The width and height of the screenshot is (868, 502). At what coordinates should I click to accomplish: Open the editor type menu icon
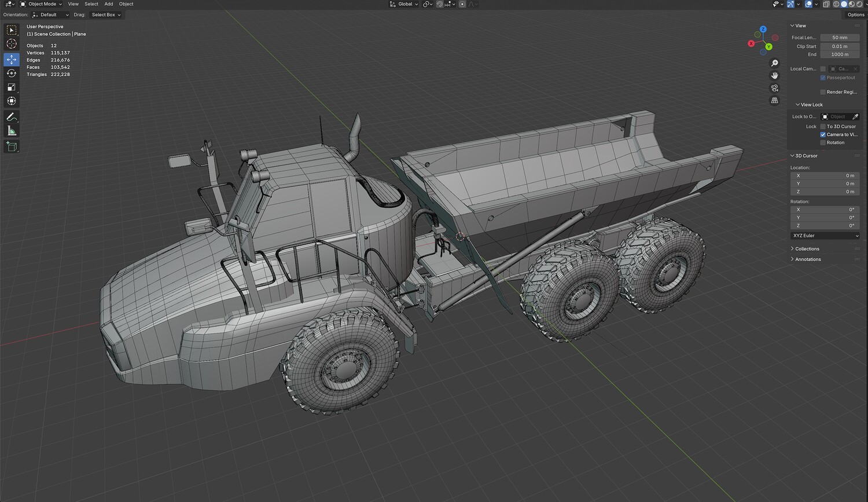point(9,4)
